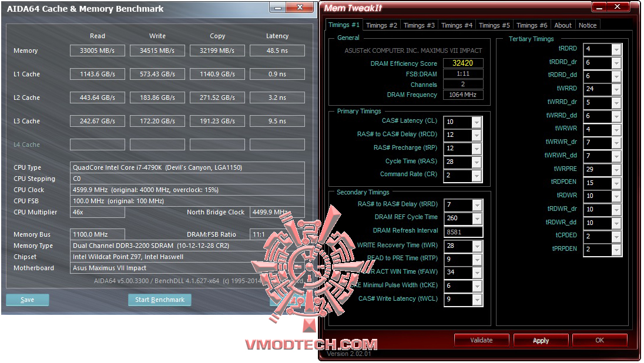Open the FOUR ACT WIN Time (tFAW) dropdown
The height and width of the screenshot is (363, 644).
point(477,273)
